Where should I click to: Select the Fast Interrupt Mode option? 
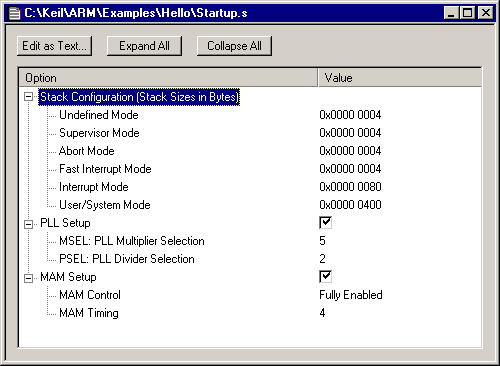105,169
